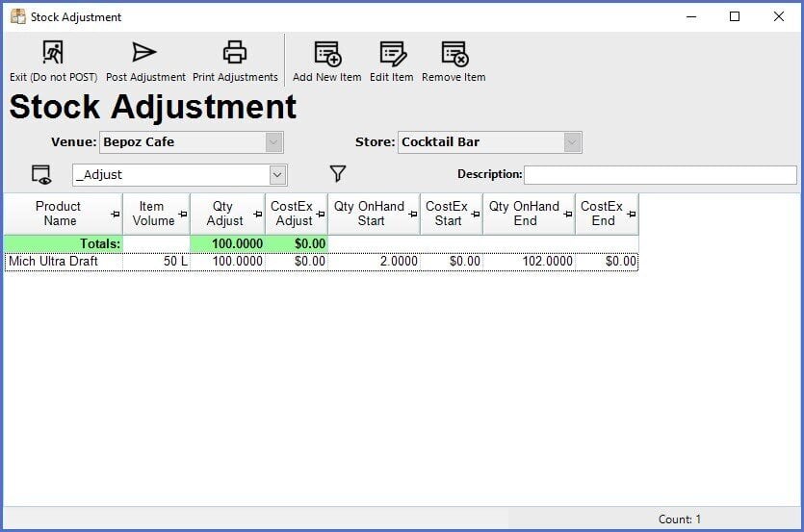Screen dimensions: 804x532
Task: Expand the Venue dropdown showing Bepoz Cafe
Action: pos(274,142)
